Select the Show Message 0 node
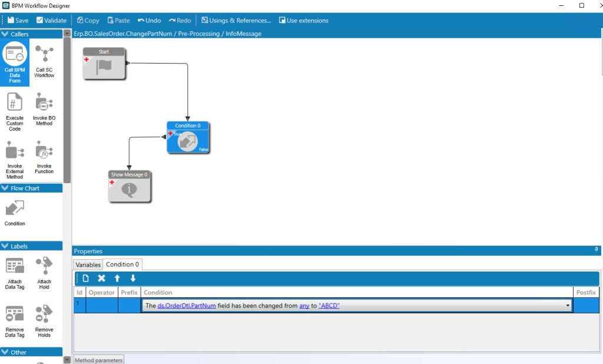The width and height of the screenshot is (603, 364). [130, 187]
